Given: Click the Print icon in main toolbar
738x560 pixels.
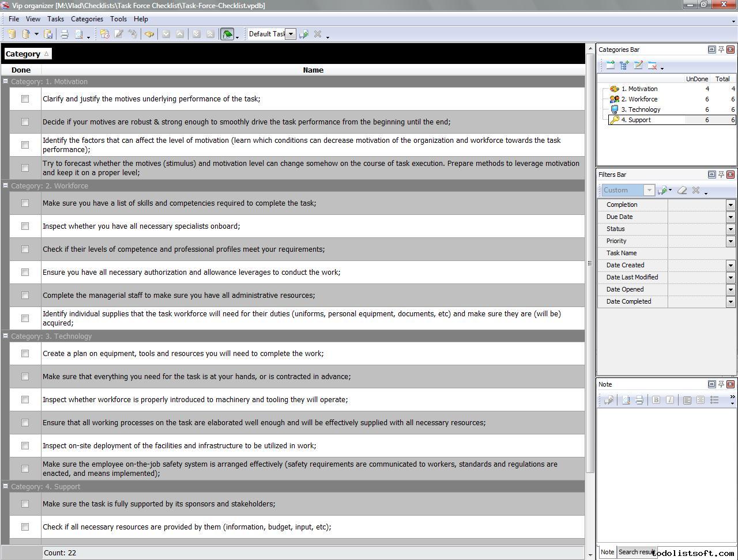Looking at the screenshot, I should pyautogui.click(x=65, y=34).
